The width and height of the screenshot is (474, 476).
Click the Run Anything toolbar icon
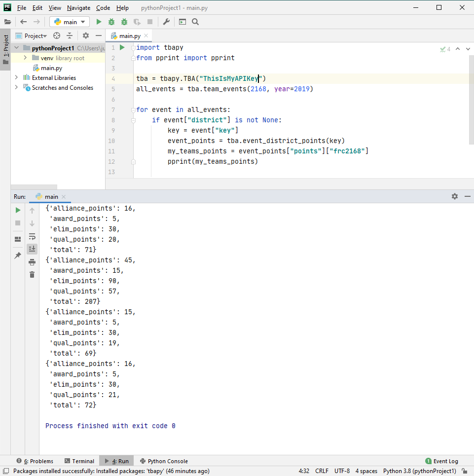[182, 22]
